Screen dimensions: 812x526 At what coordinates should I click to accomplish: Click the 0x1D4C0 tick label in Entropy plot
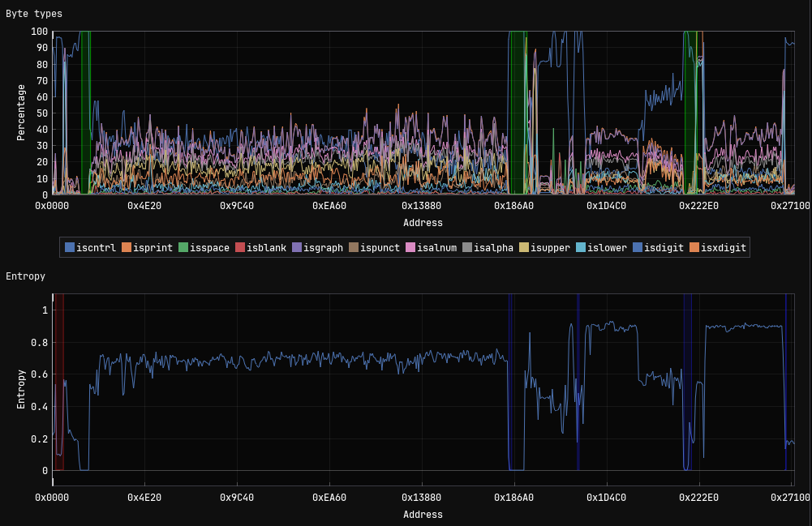(x=607, y=498)
